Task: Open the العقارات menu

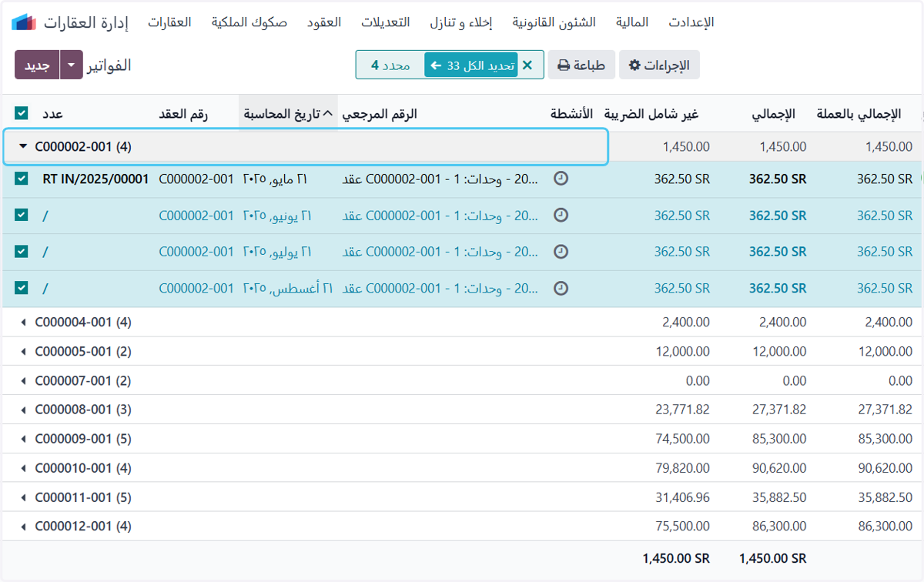Action: [169, 22]
